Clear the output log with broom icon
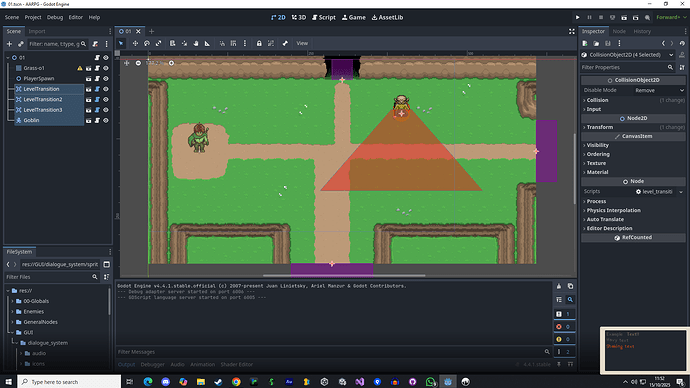This screenshot has height=388, width=690. click(559, 286)
